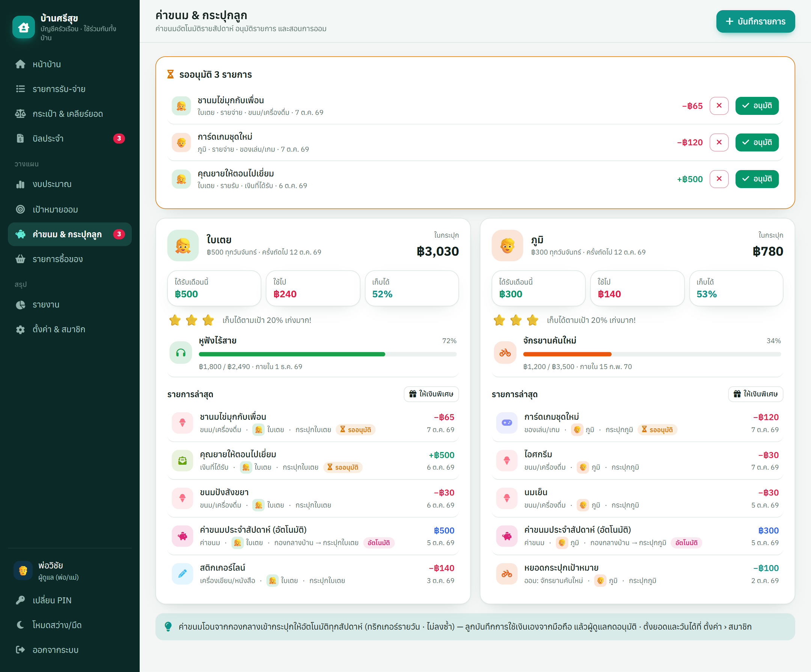Click the เป้าหมายออม target icon
The height and width of the screenshot is (672, 811).
click(21, 209)
